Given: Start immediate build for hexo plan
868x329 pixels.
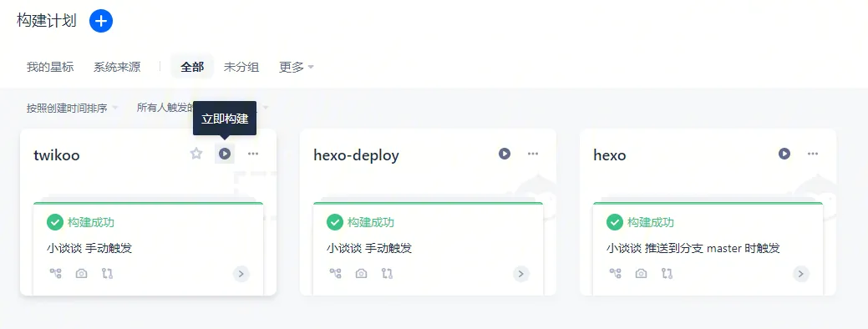Looking at the screenshot, I should point(784,154).
